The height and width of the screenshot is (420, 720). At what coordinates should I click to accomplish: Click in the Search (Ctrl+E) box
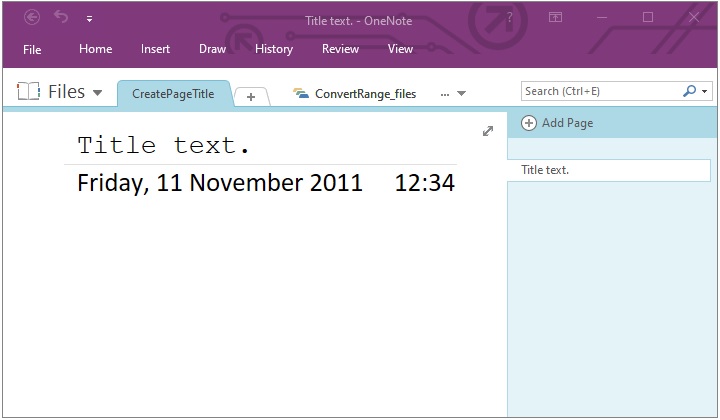(x=598, y=91)
